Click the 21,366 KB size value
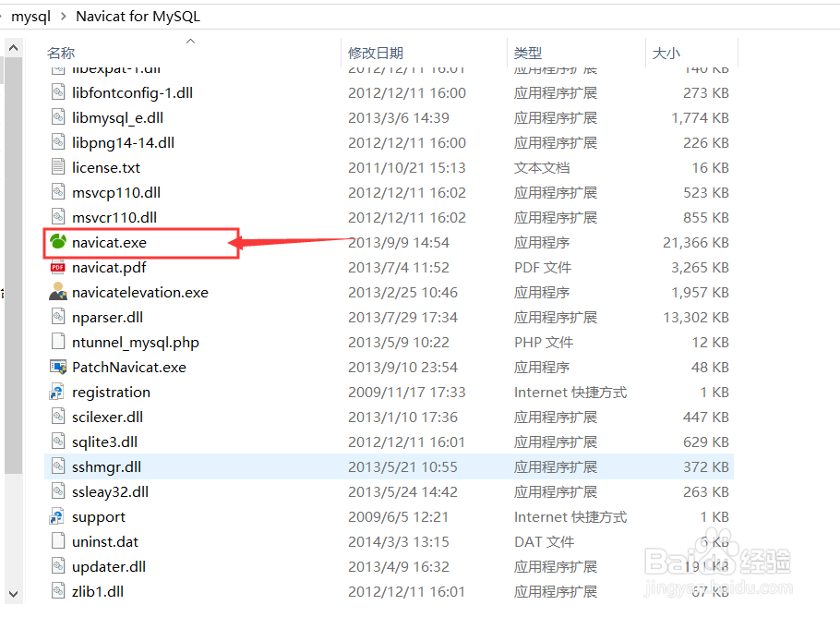Viewport: 840px width, 617px height. tap(695, 243)
